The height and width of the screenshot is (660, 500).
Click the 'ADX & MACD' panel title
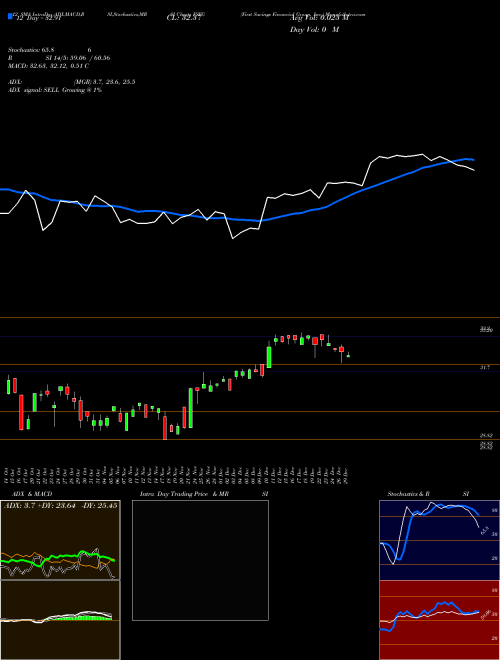32,494
